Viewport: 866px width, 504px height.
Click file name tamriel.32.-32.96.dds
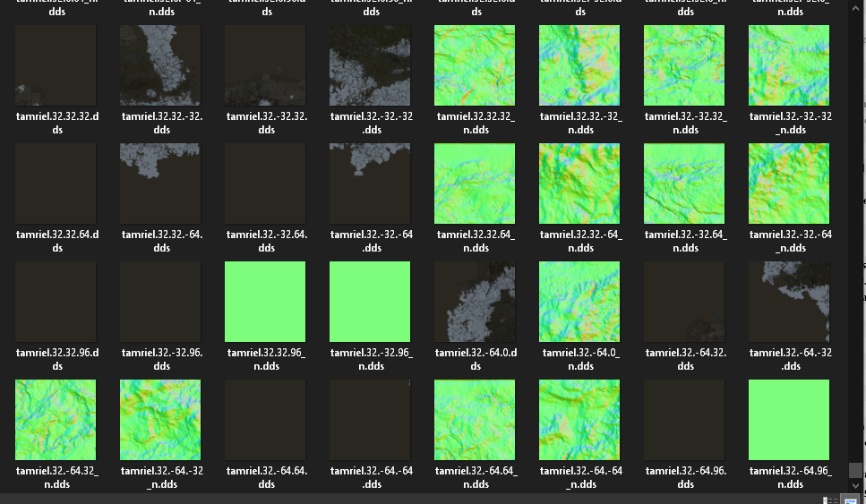point(162,359)
